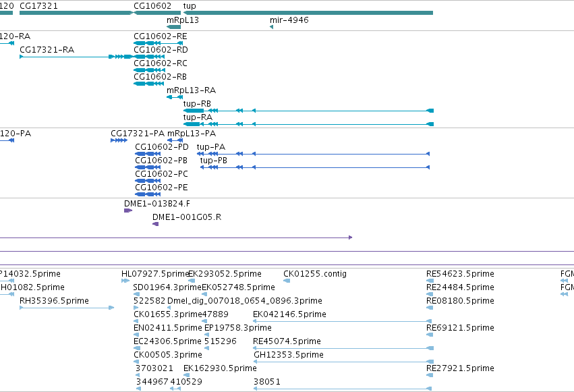Click the EC24306.5prime EST label
The width and height of the screenshot is (574, 392).
167,342
